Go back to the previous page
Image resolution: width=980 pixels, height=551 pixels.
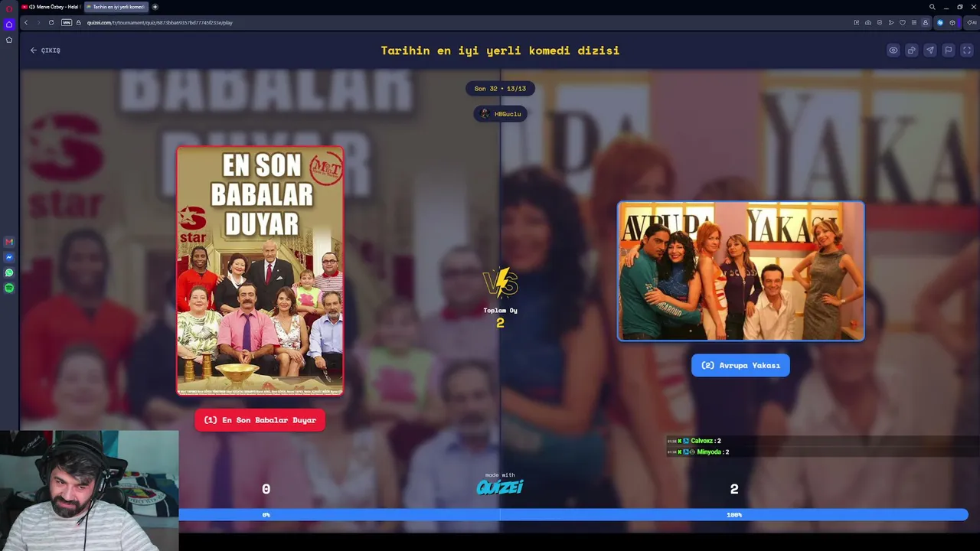pyautogui.click(x=26, y=22)
